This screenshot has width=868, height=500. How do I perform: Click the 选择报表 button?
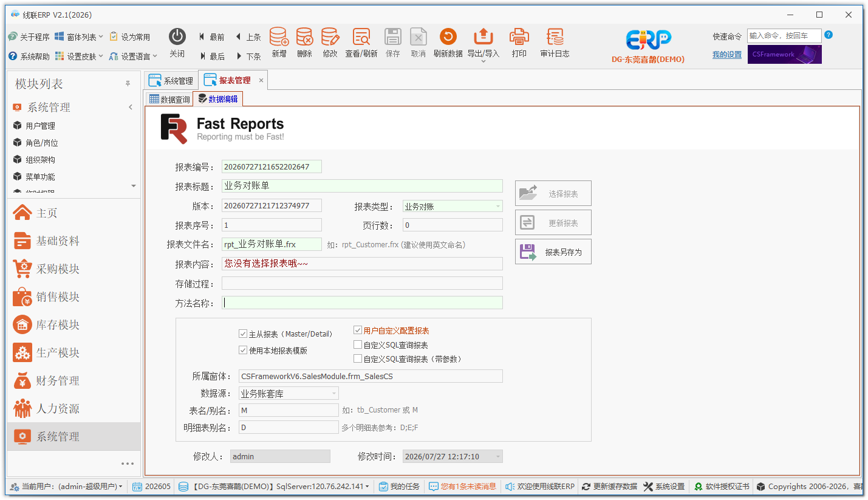pos(553,193)
